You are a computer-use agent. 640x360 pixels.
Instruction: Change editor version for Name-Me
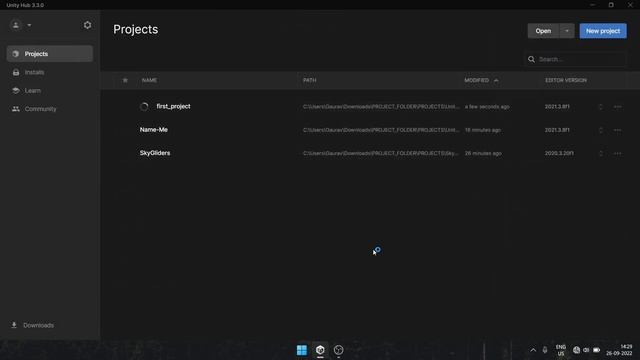600,130
